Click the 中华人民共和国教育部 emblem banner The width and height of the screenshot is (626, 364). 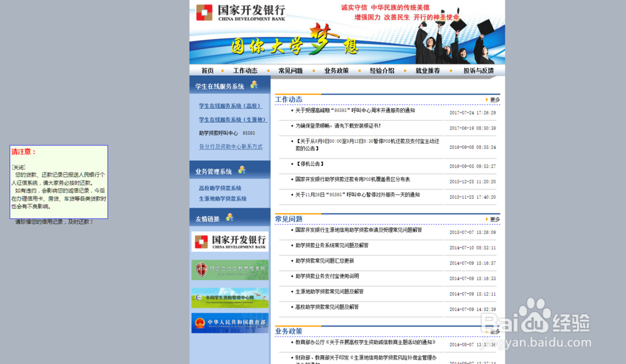[x=229, y=323]
